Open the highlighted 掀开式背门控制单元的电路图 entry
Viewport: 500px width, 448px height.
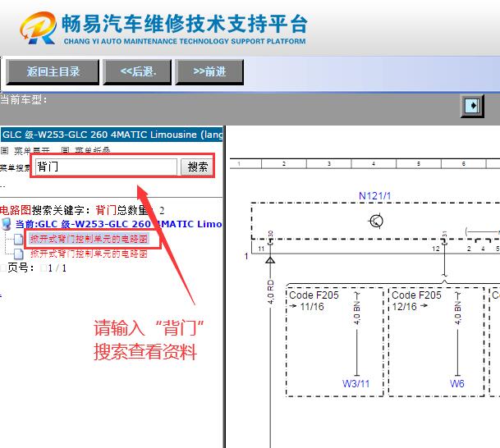pyautogui.click(x=89, y=239)
